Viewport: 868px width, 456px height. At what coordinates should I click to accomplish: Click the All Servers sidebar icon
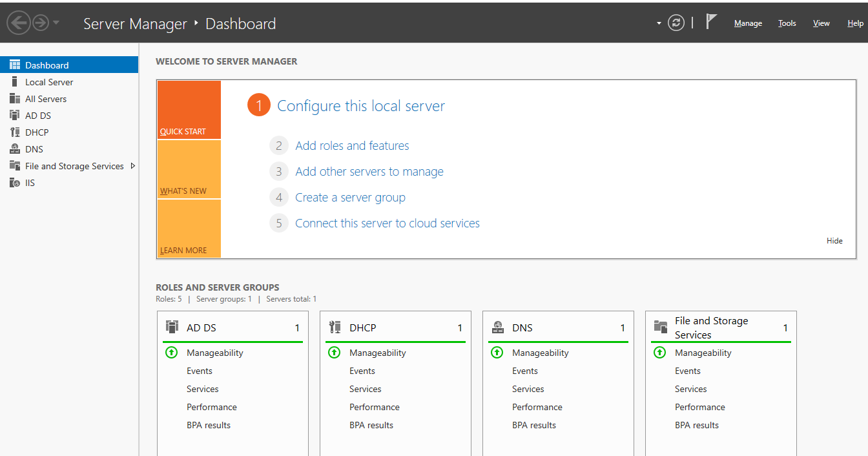coord(15,98)
